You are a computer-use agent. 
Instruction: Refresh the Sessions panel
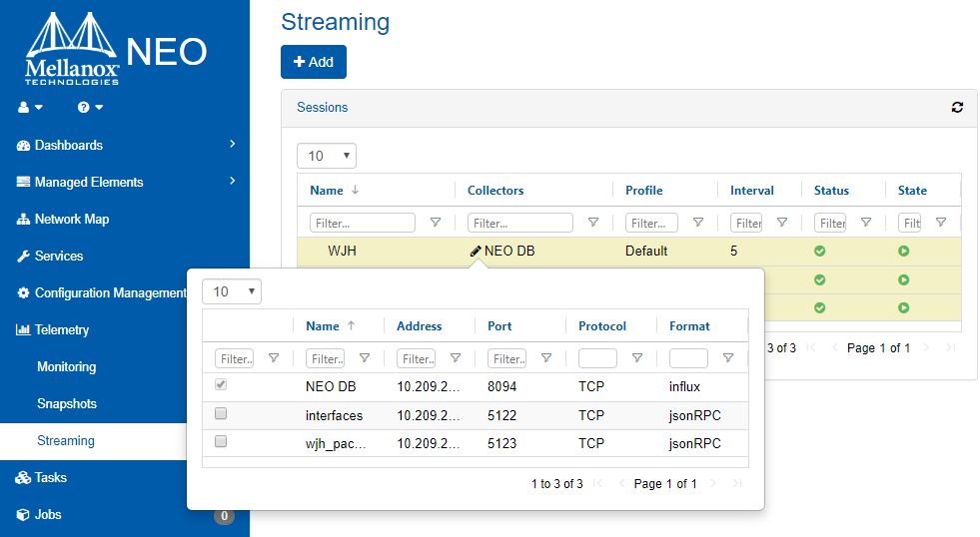[957, 108]
